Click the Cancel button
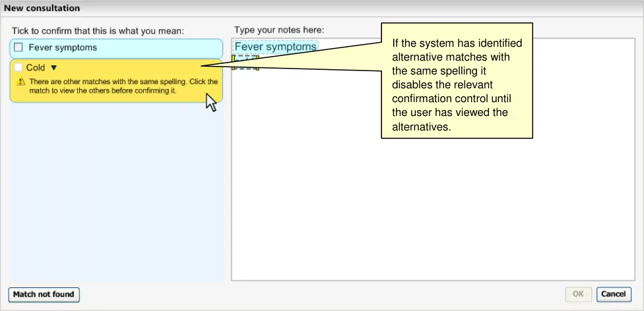The width and height of the screenshot is (644, 311). 613,294
